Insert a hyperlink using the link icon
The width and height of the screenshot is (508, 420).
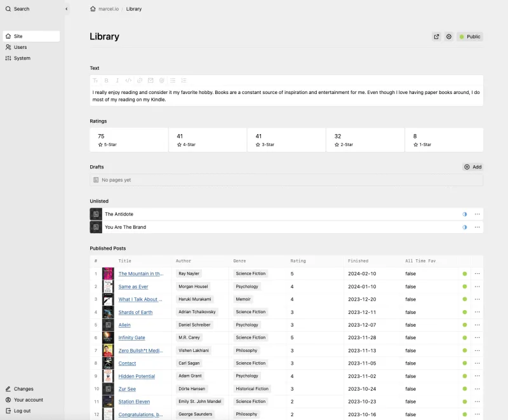click(x=139, y=81)
